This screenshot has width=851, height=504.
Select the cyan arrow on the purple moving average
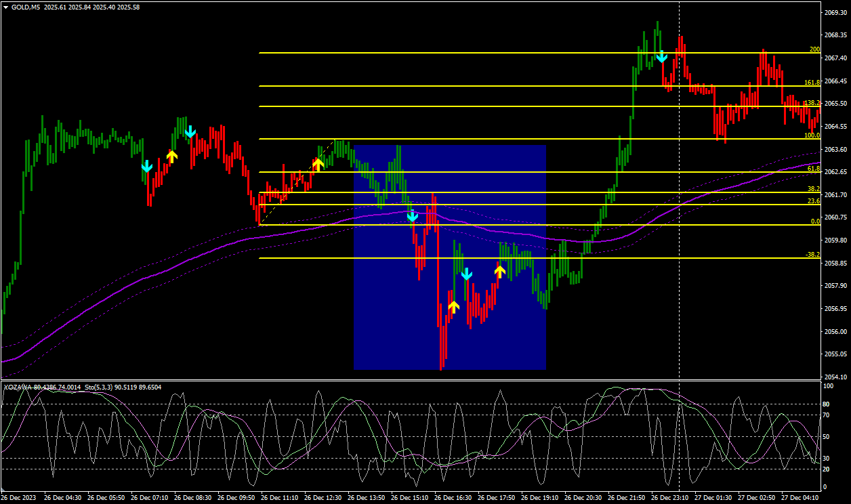tap(413, 217)
